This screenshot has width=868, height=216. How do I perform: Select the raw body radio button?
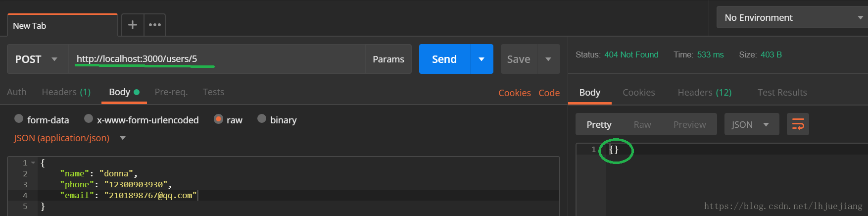[218, 119]
